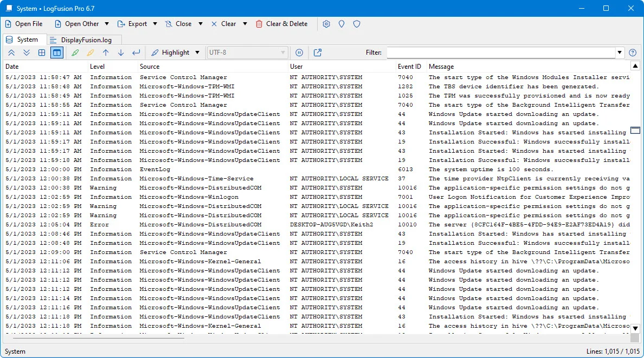Image resolution: width=644 pixels, height=358 pixels.
Task: Open the Filter history dropdown arrow
Action: pos(620,53)
